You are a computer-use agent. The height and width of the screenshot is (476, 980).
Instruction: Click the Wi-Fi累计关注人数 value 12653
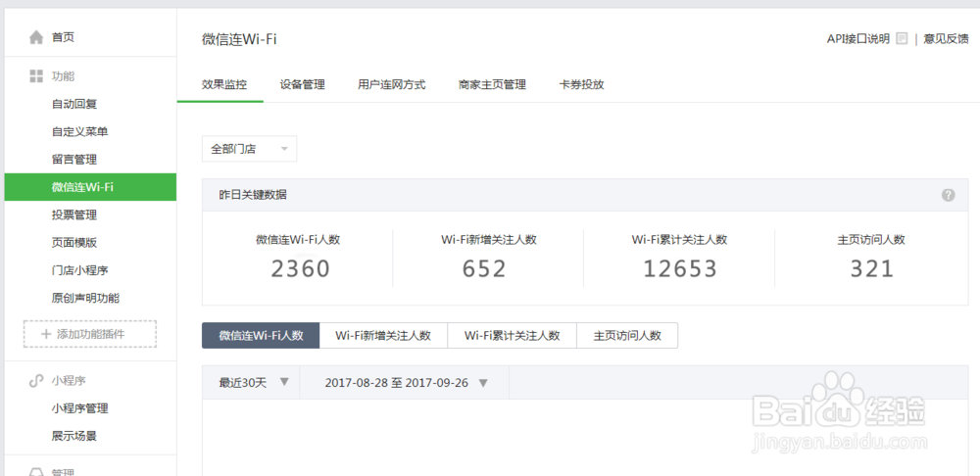click(x=680, y=268)
